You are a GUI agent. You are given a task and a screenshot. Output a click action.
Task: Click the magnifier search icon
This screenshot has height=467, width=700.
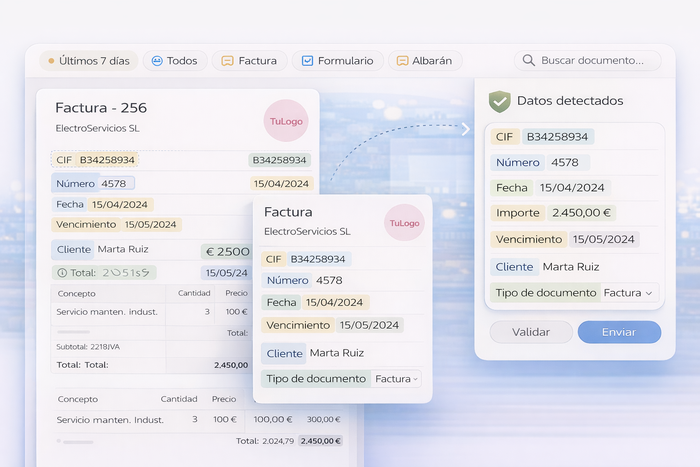click(529, 60)
